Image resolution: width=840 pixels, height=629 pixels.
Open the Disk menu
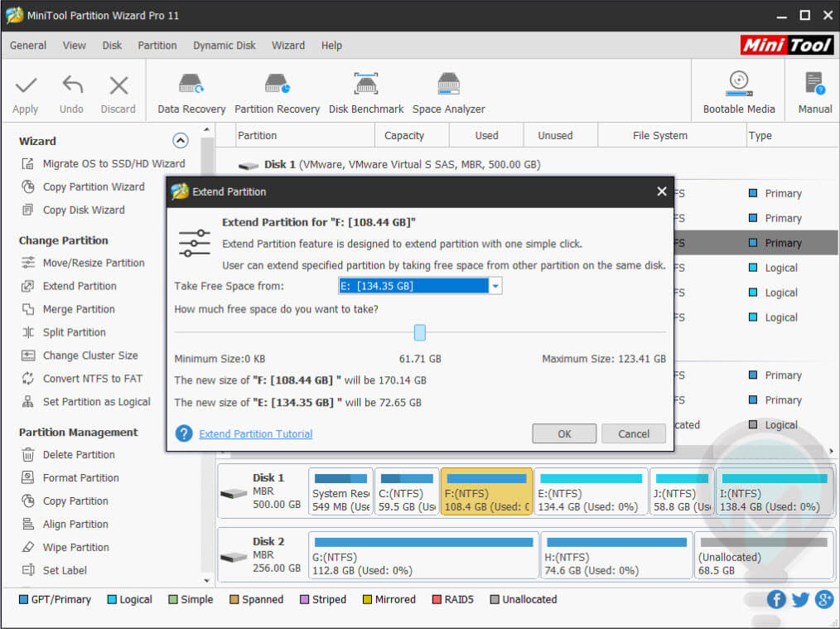112,46
